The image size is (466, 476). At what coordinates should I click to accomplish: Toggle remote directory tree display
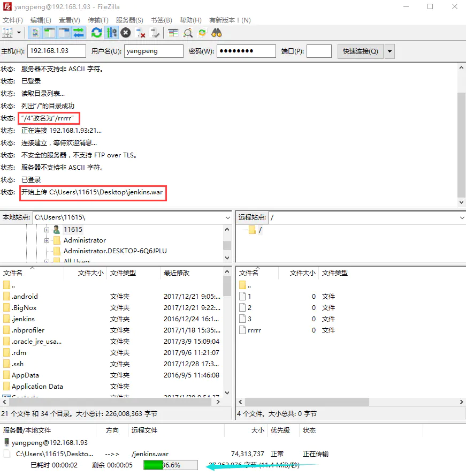[64, 33]
